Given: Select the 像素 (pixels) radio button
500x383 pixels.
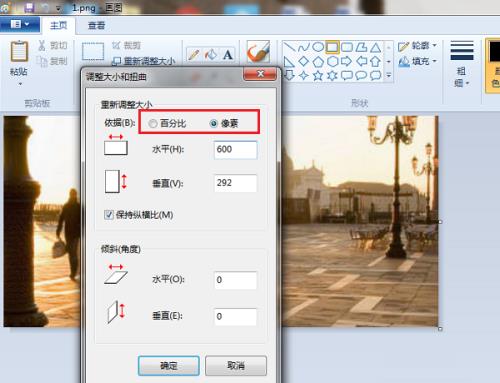Looking at the screenshot, I should pos(213,124).
